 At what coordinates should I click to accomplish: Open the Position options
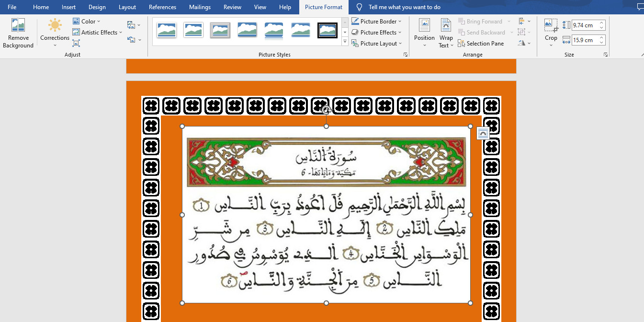click(x=424, y=33)
